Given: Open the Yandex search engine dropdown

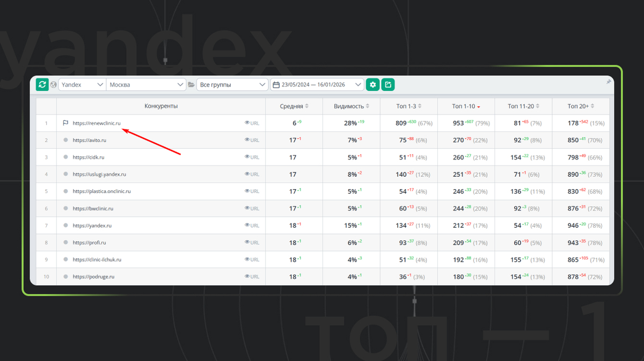Looking at the screenshot, I should click(x=82, y=84).
